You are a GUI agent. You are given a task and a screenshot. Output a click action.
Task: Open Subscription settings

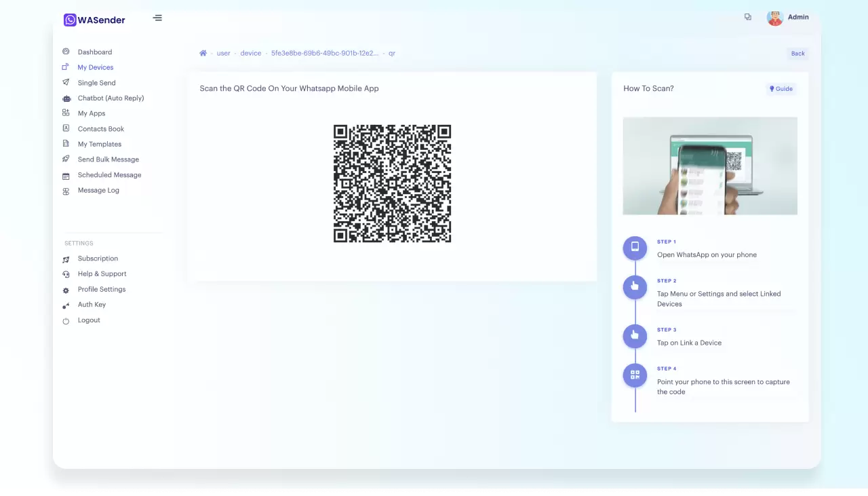tap(98, 259)
